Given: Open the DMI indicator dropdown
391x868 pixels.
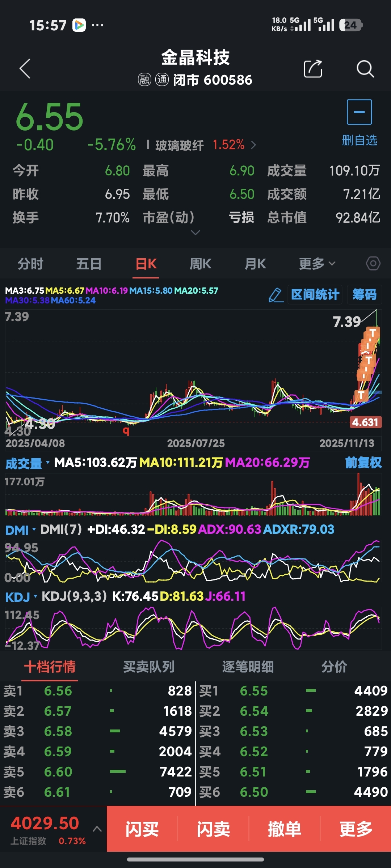Looking at the screenshot, I should coord(21,530).
